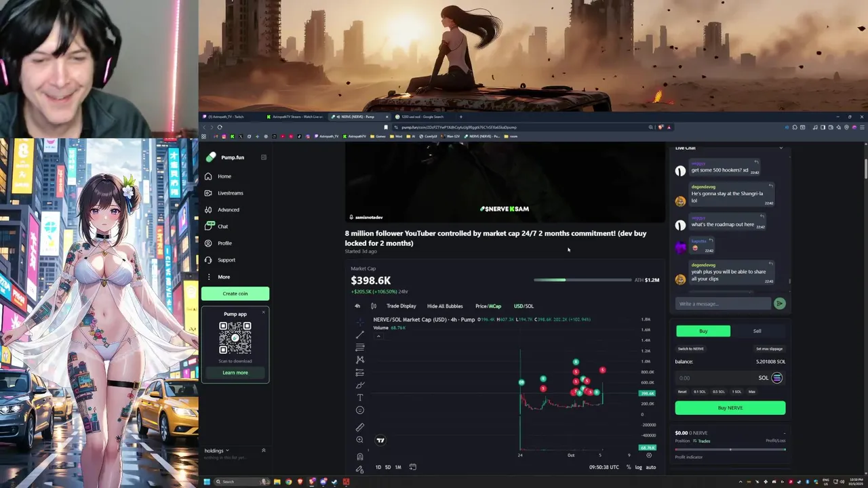Select the trend line drawing tool
This screenshot has height=488, width=868.
(x=360, y=334)
